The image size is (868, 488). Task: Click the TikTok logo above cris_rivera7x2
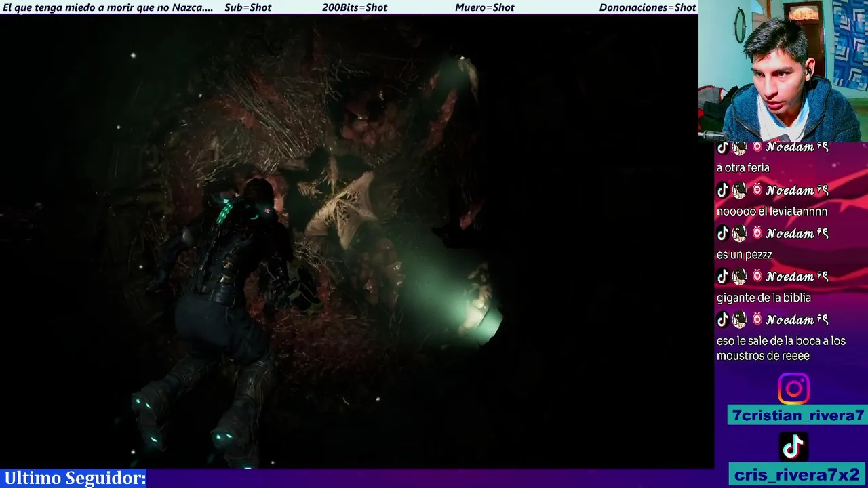(x=793, y=447)
